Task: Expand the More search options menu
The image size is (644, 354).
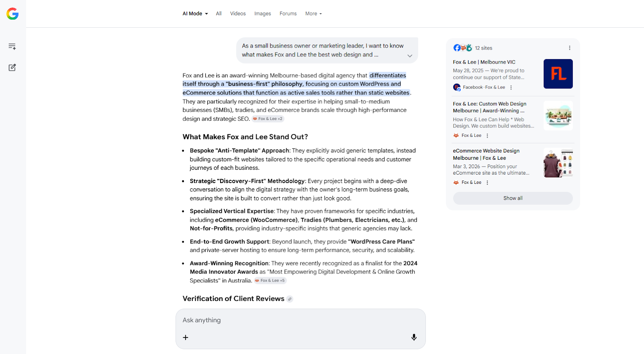Action: pyautogui.click(x=314, y=14)
